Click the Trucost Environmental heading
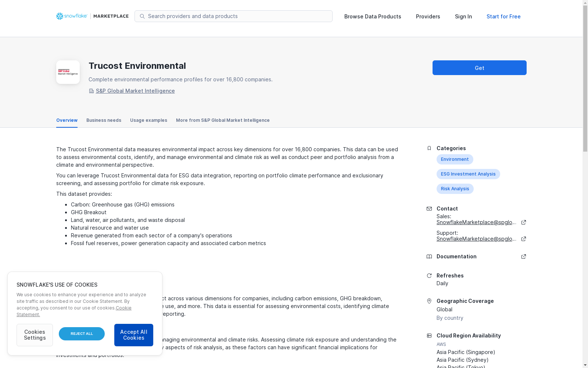The image size is (588, 368). [x=137, y=66]
